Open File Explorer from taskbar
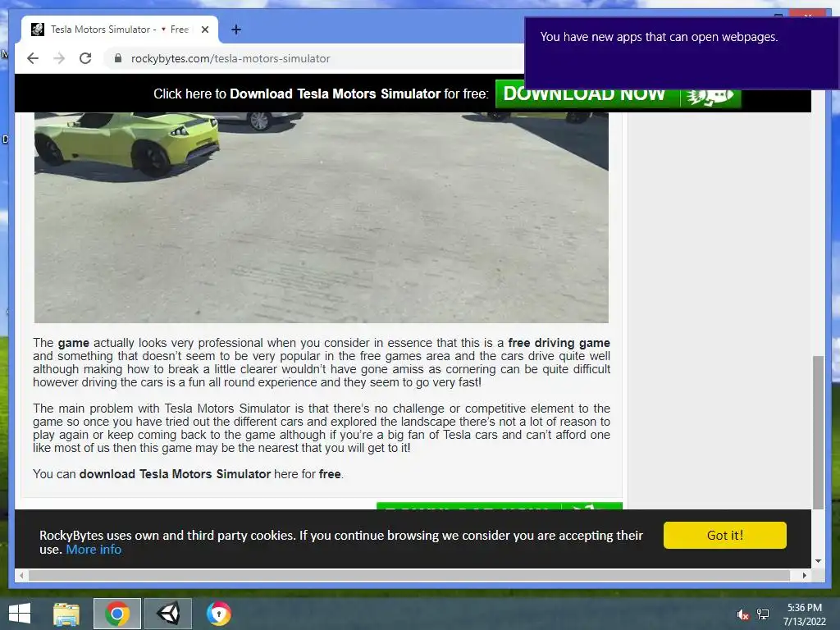 click(x=66, y=614)
